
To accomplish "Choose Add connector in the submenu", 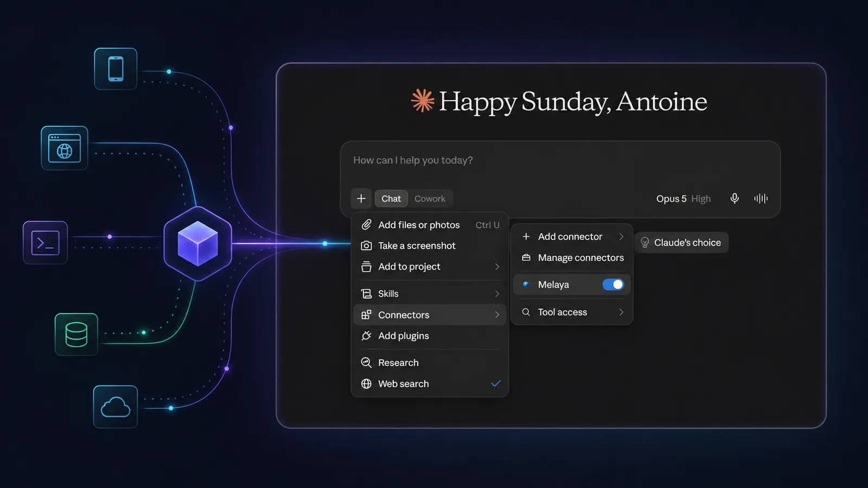I will click(572, 236).
